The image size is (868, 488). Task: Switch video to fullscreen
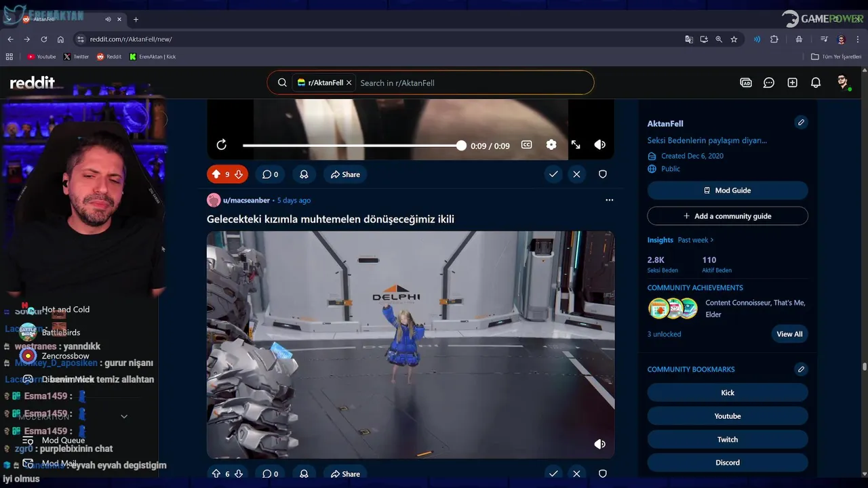tap(576, 145)
